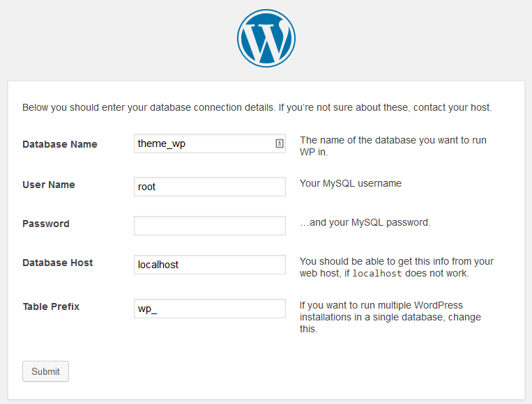Click the Table Prefix field containing wp_
The image size is (532, 404).
coord(210,309)
